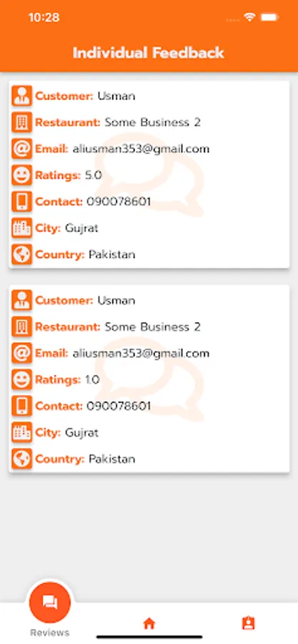Tap the globe icon in second feedback card
Image resolution: width=298 pixels, height=644 pixels.
pos(21,459)
